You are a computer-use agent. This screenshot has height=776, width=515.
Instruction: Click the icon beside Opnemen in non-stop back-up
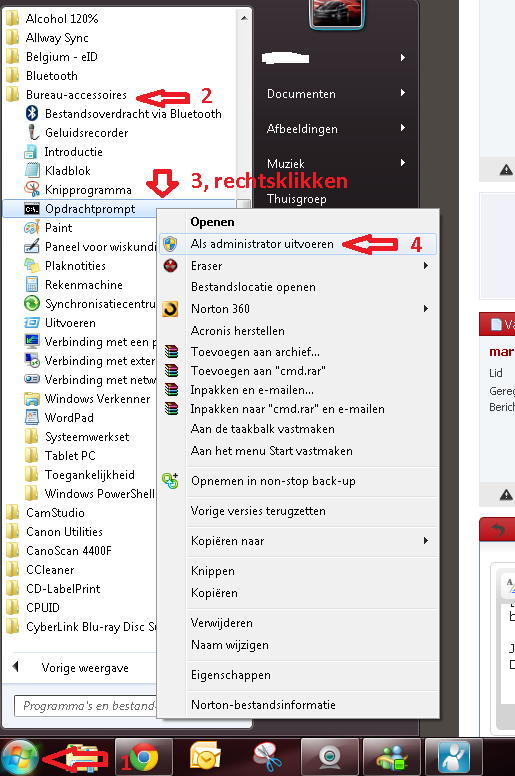pyautogui.click(x=170, y=481)
